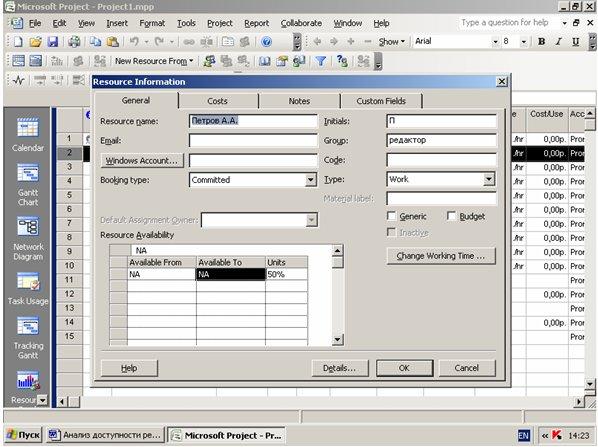Expand the Arial font name dropdown
The height and width of the screenshot is (447, 598).
click(495, 42)
